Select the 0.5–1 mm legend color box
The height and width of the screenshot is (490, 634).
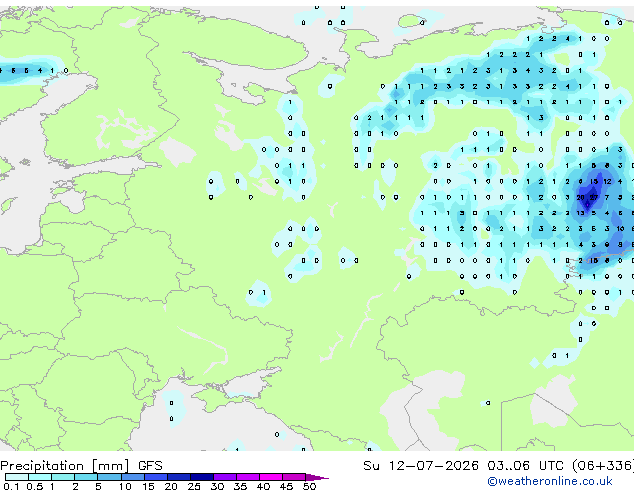(40, 477)
